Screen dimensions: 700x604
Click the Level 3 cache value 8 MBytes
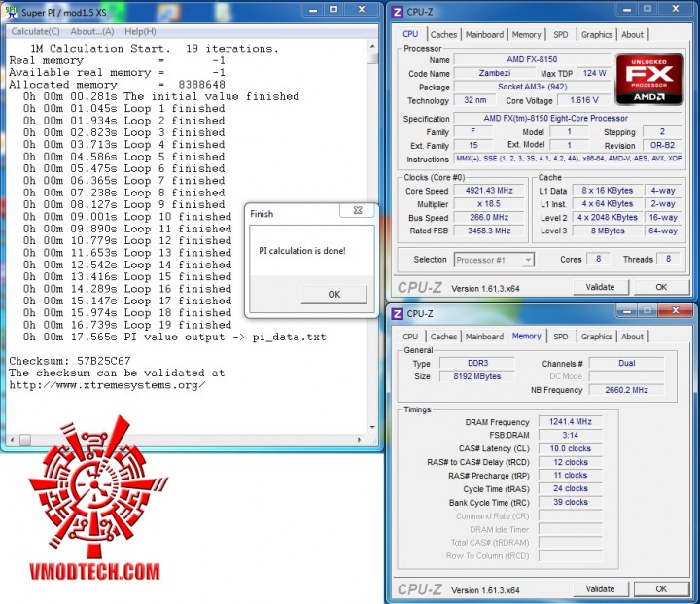point(608,231)
